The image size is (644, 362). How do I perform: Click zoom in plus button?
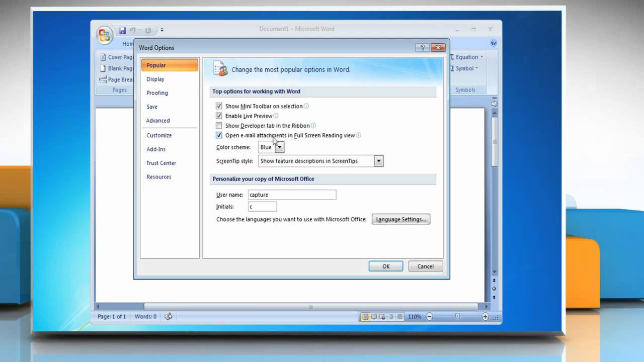coord(485,317)
